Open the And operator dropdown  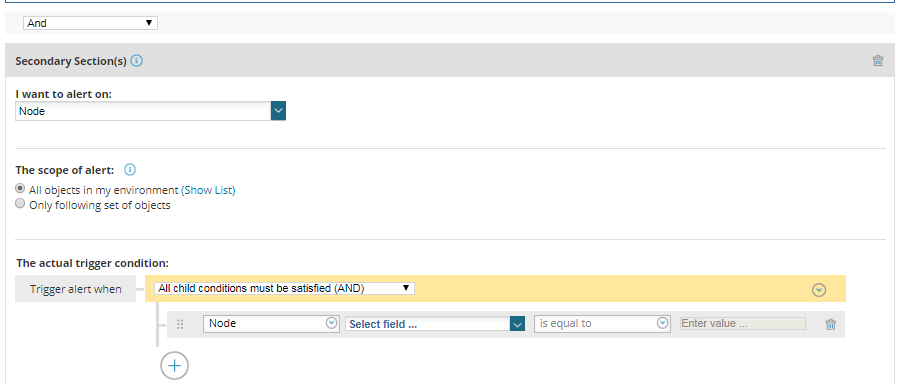tap(90, 23)
